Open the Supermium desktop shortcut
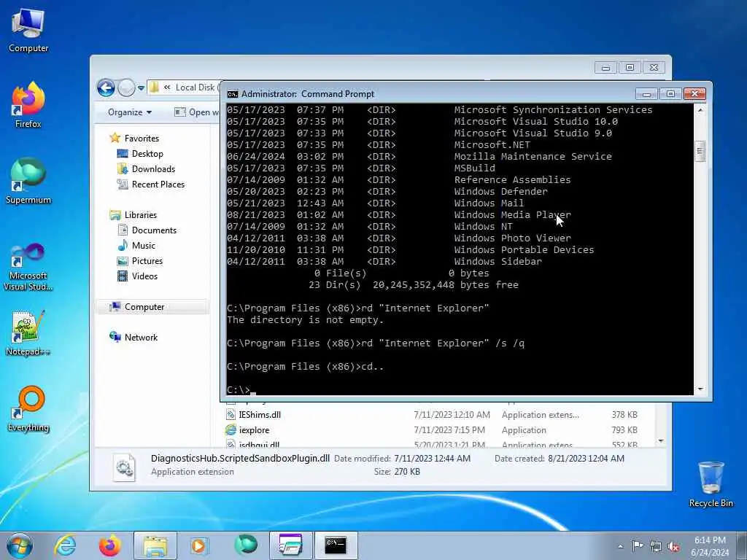 (x=28, y=181)
